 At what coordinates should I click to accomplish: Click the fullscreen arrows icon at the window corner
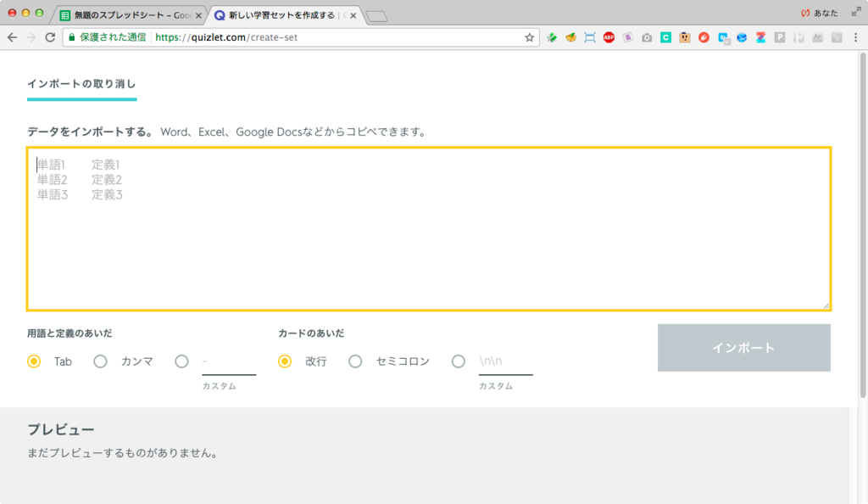[856, 12]
